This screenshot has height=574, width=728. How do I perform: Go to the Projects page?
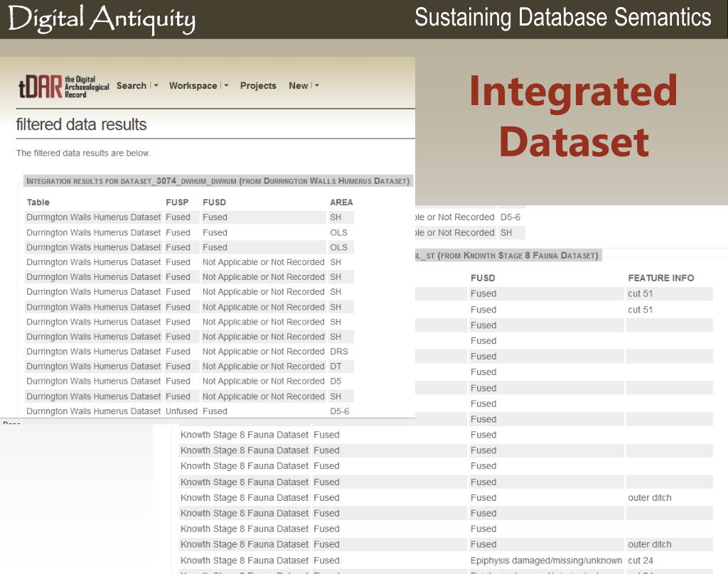258,86
